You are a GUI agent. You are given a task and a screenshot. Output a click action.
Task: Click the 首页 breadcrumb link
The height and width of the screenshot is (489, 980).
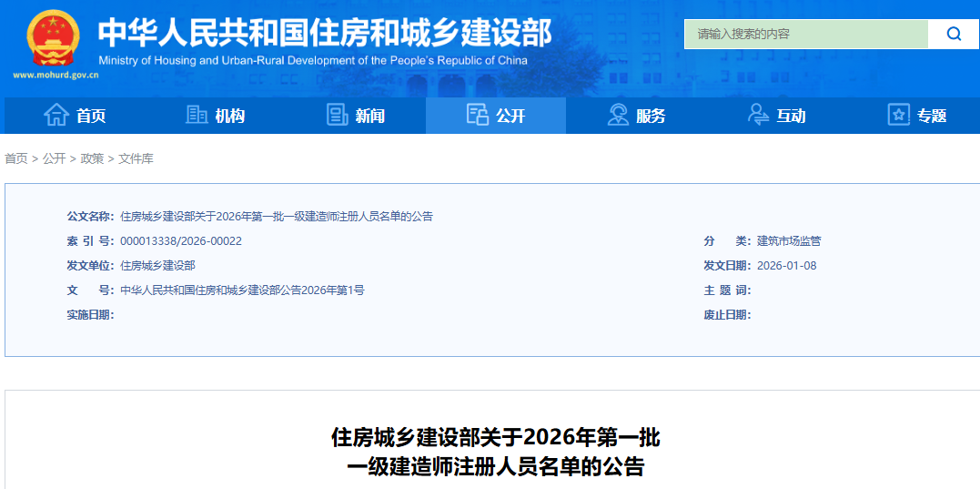coord(16,158)
